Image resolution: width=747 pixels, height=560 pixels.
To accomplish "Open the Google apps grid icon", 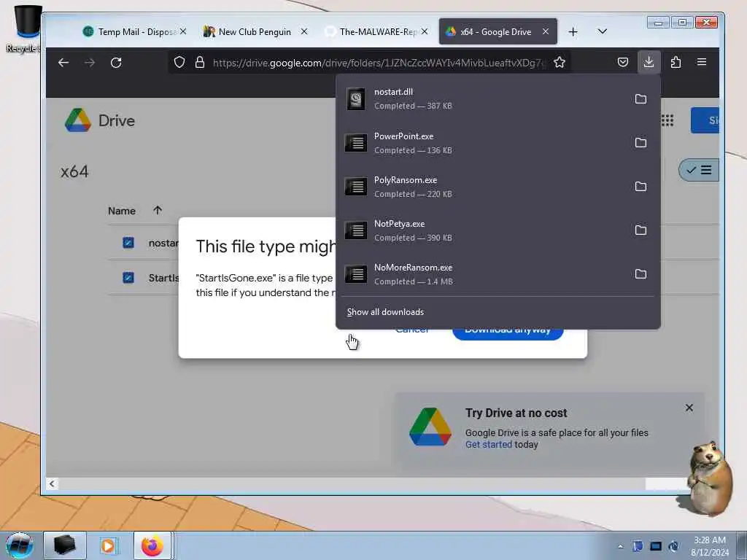I will [x=667, y=120].
